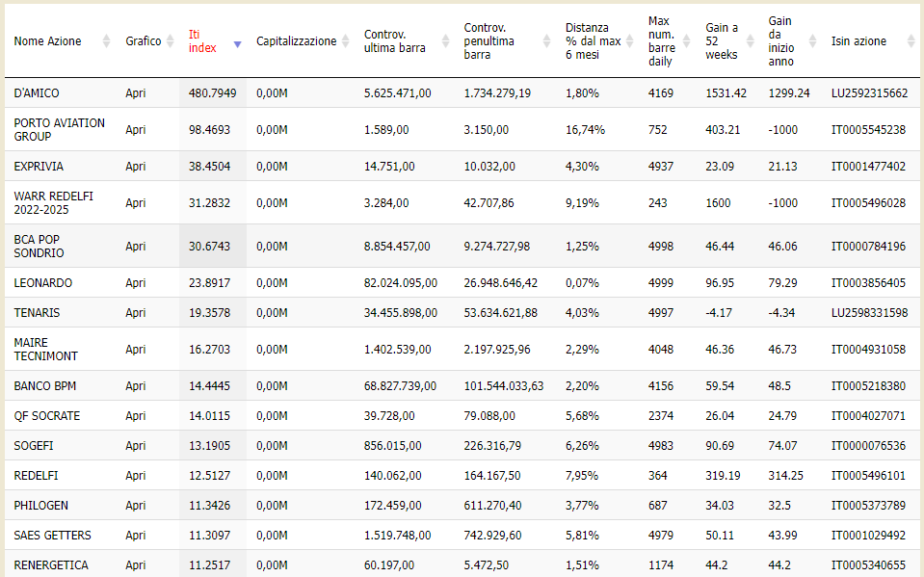Click sort arrows beside Distanza % dal max
The image size is (924, 577).
tap(629, 41)
